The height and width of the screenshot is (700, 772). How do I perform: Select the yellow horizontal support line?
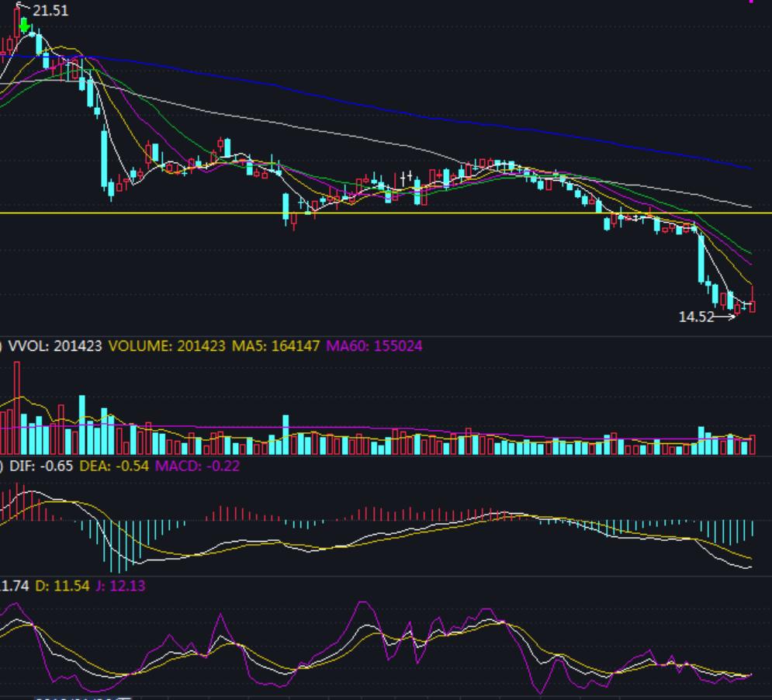(386, 213)
